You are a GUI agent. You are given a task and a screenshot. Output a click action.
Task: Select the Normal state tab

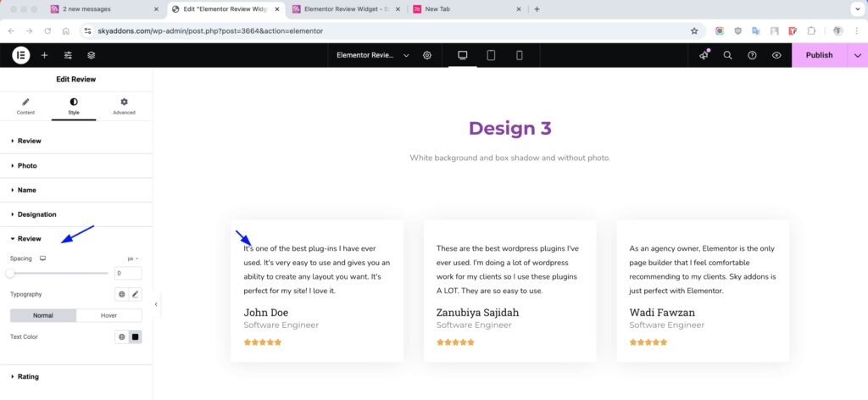point(43,315)
